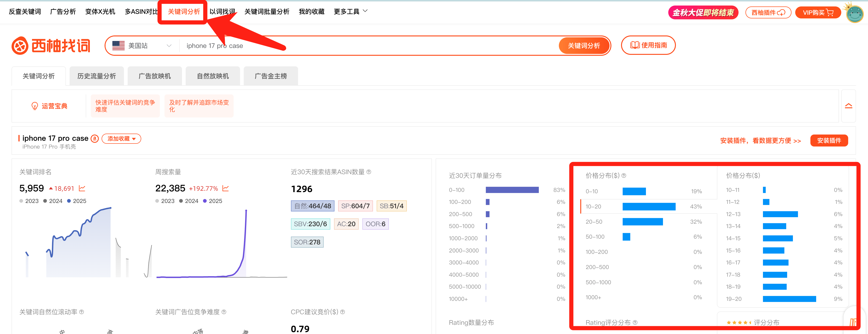Open the 使用指南 guide button

point(648,45)
